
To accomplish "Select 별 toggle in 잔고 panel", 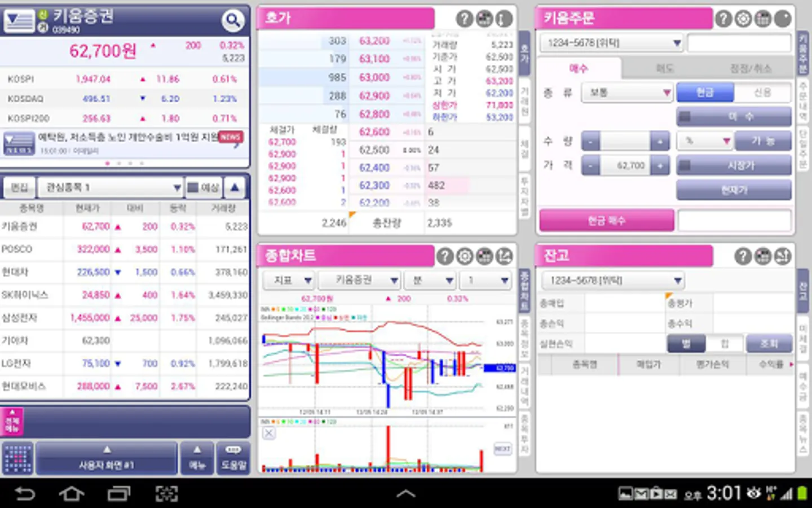I will click(686, 343).
